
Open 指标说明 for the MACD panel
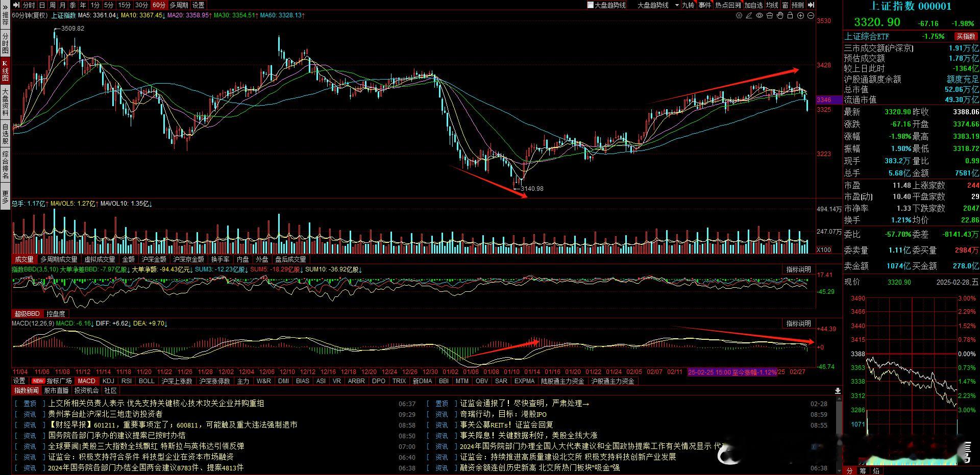pos(798,323)
